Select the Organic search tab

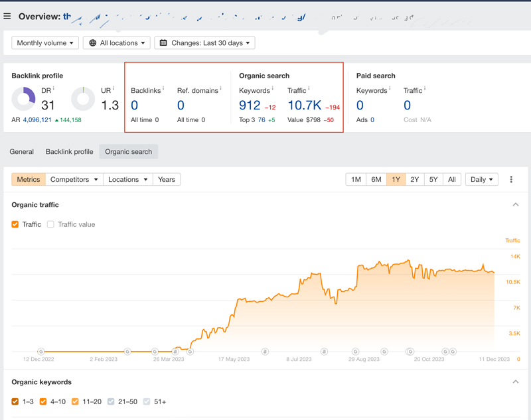coord(128,152)
